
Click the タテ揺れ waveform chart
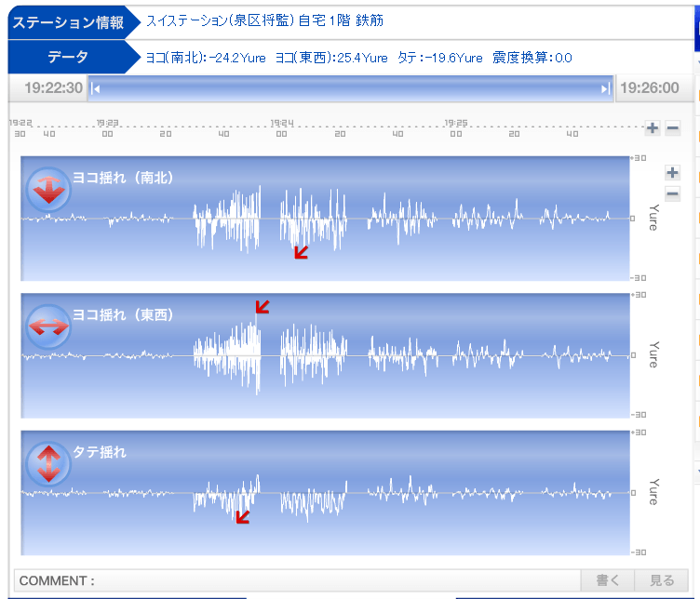pyautogui.click(x=325, y=493)
